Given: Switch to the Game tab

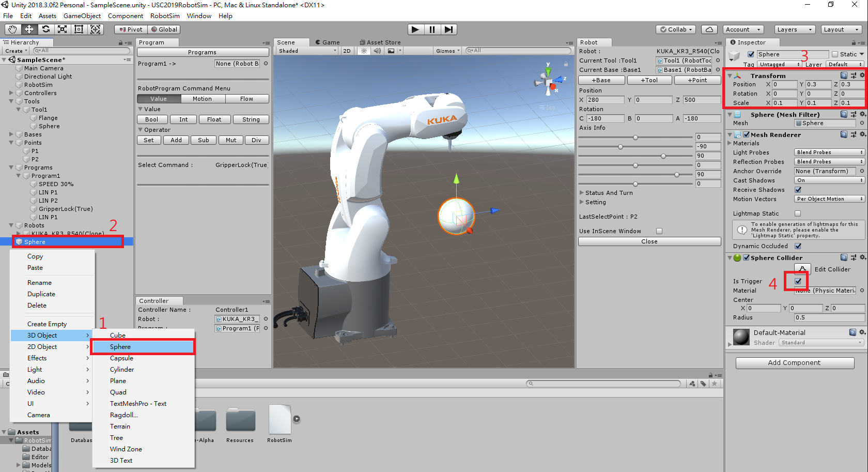Looking at the screenshot, I should pos(327,42).
